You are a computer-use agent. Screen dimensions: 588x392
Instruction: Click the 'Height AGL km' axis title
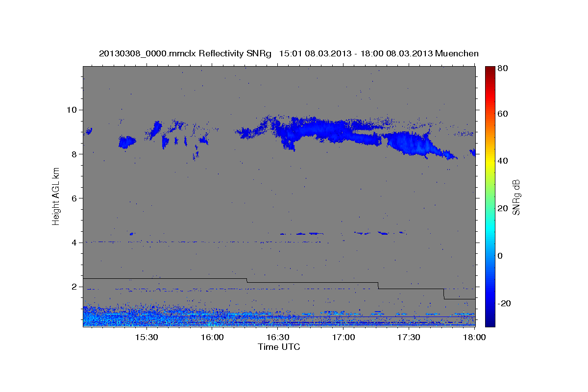coord(56,196)
